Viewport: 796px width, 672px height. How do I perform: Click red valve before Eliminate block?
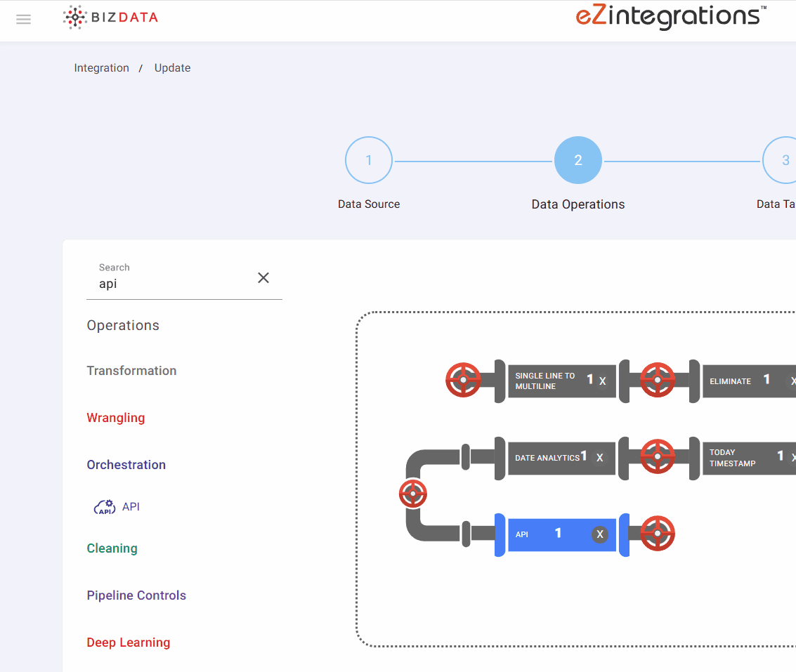658,380
